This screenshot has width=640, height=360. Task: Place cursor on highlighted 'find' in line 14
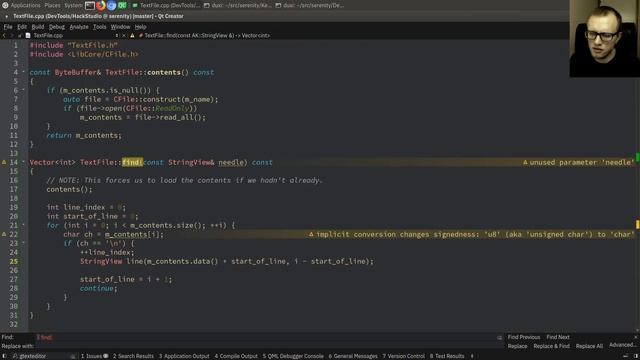coord(132,162)
